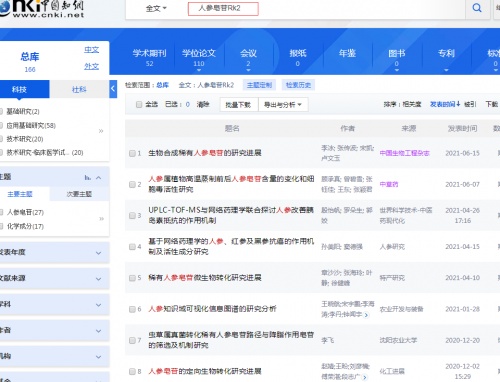The image size is (500, 382).
Task: Open the 导出与分析 dropdown
Action: pos(283,105)
